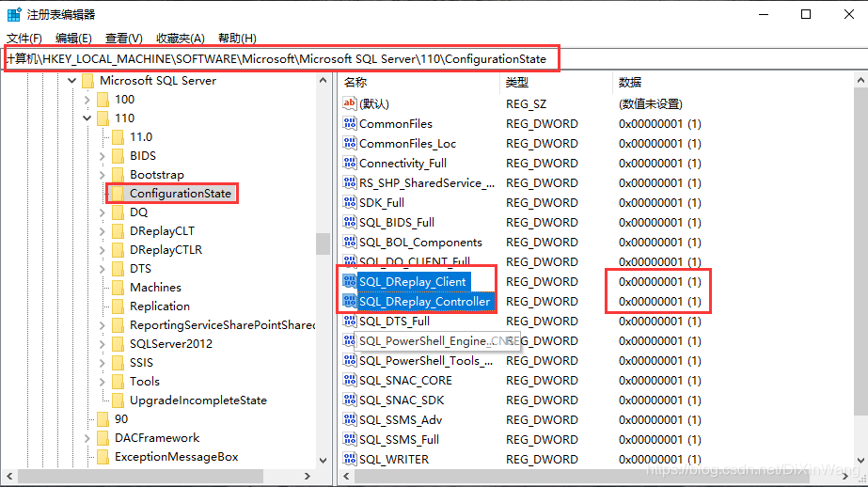The image size is (868, 487).
Task: Expand the BIDS key node
Action: [102, 156]
